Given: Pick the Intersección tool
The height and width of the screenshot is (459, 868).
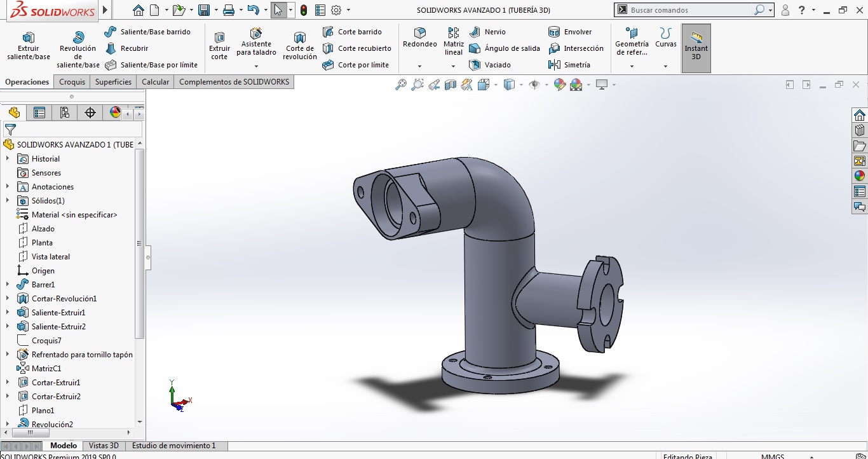Looking at the screenshot, I should tap(576, 48).
